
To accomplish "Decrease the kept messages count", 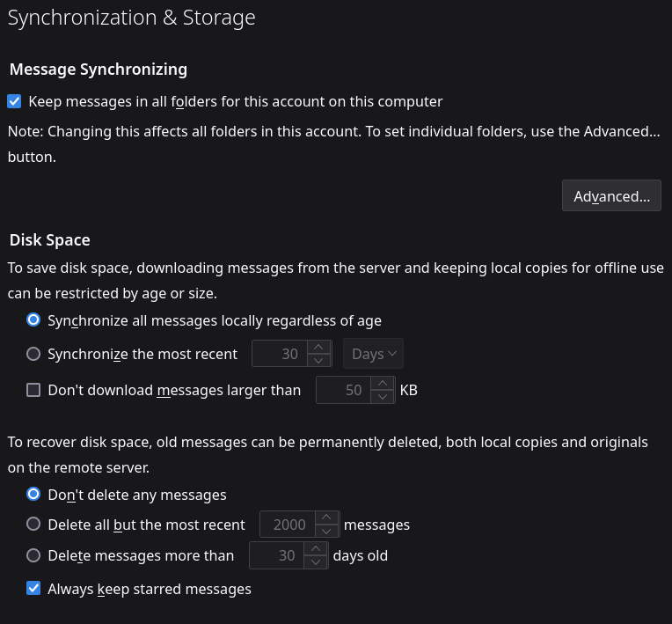I will click(326, 532).
